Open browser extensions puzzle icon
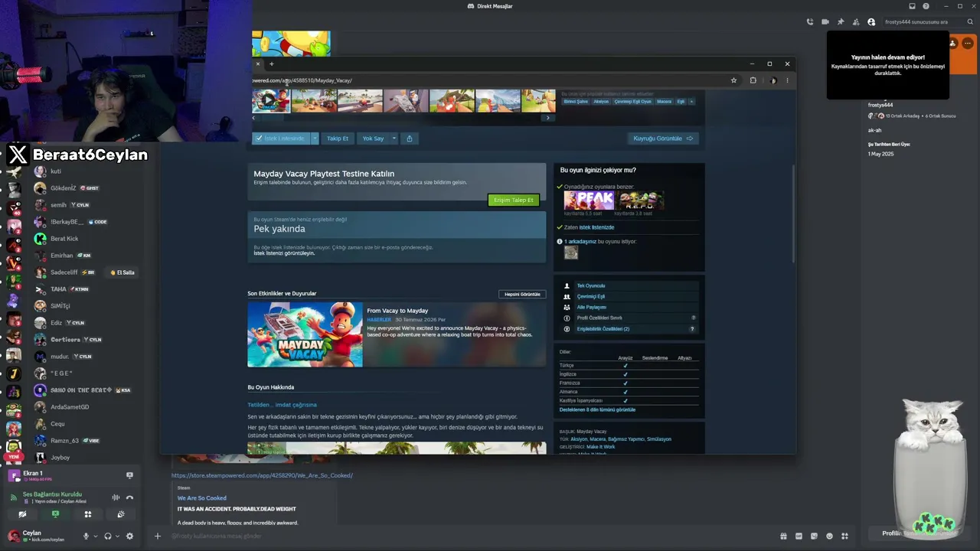The height and width of the screenshot is (551, 980). point(753,80)
